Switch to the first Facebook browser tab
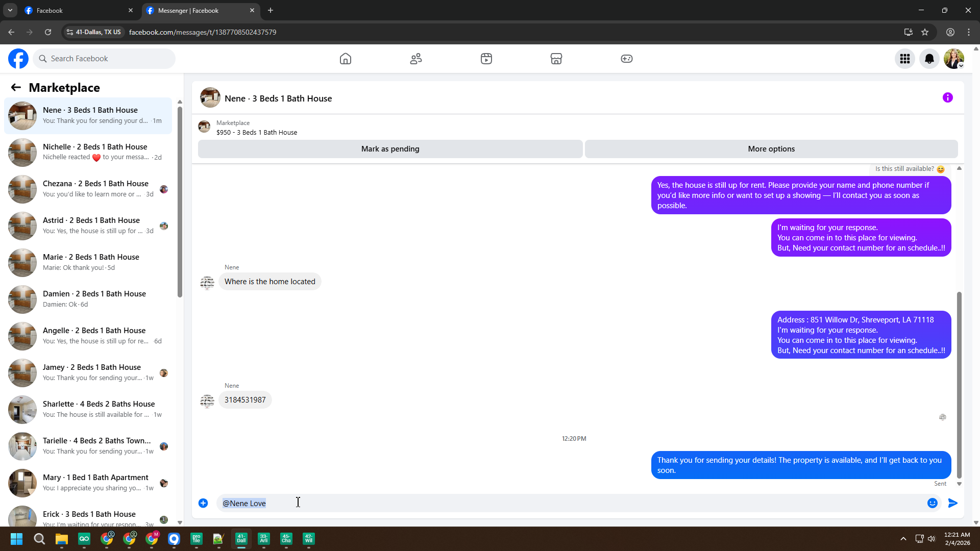Image resolution: width=980 pixels, height=551 pixels. [77, 10]
